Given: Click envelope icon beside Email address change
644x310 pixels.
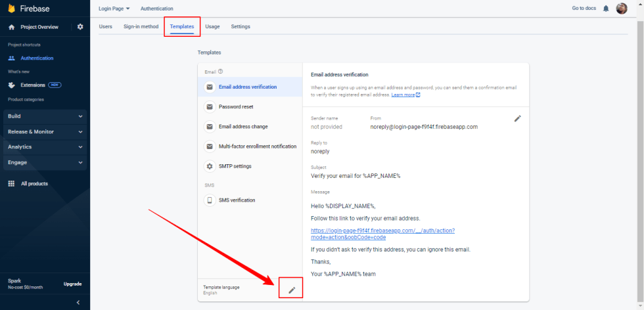Looking at the screenshot, I should pyautogui.click(x=210, y=127).
